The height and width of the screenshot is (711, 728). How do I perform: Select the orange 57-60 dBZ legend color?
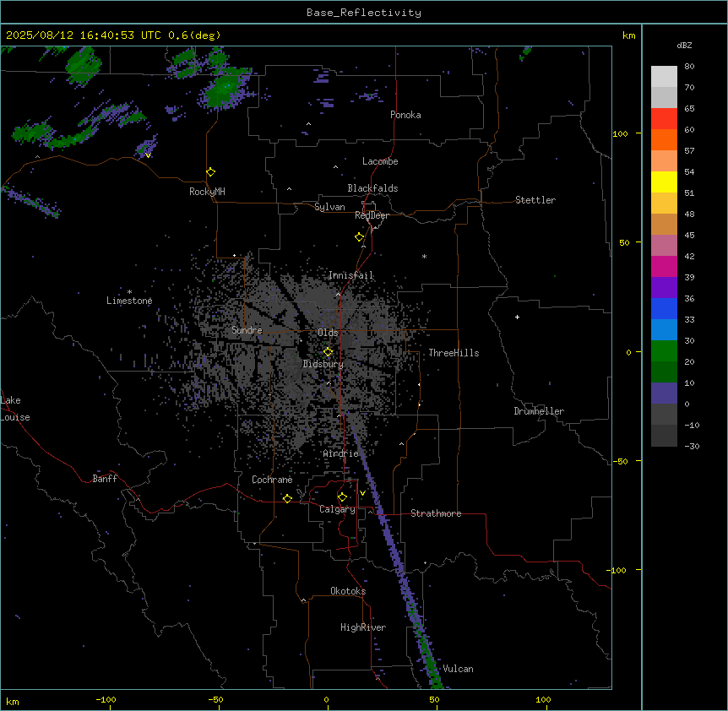click(x=664, y=140)
